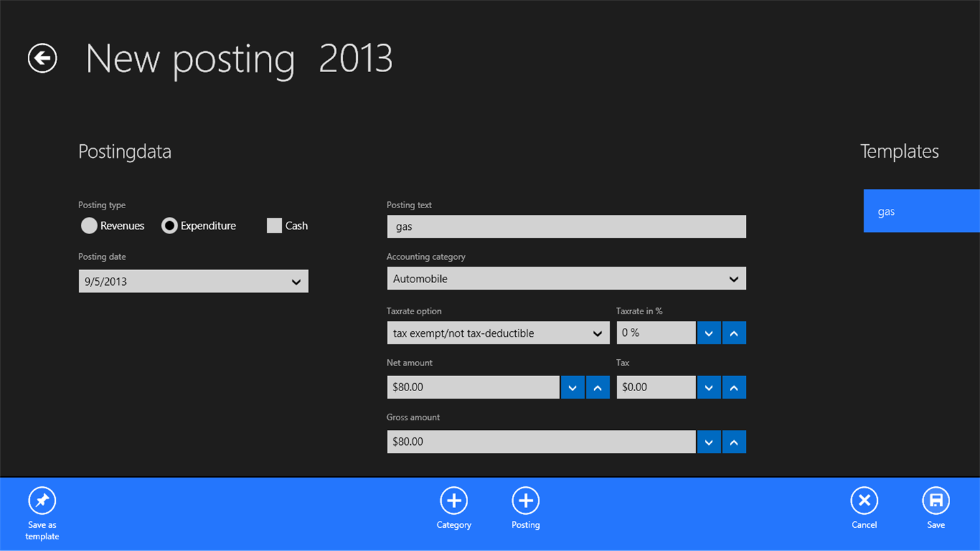Click the back arrow icon
The height and width of the screenshot is (551, 980).
[x=42, y=59]
